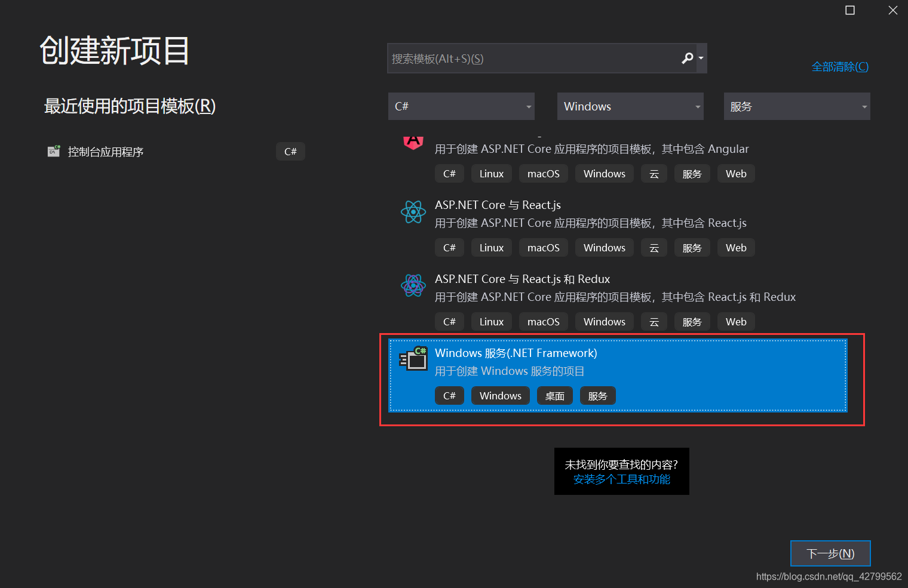Open the C# language filter dropdown
Image resolution: width=908 pixels, height=588 pixels.
461,106
